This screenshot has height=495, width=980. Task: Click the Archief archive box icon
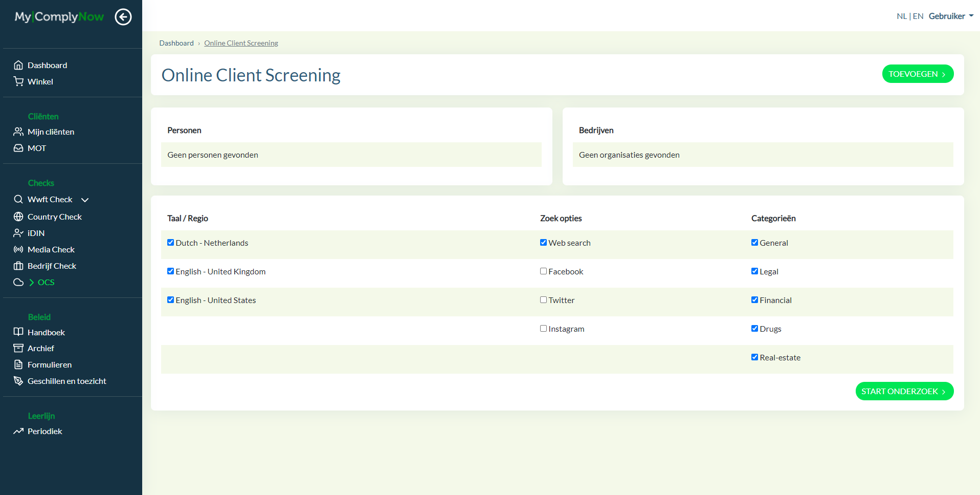(x=18, y=348)
